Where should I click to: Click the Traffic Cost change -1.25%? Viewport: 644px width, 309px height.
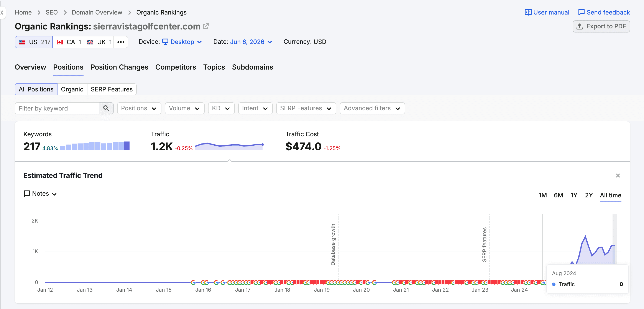pos(332,148)
